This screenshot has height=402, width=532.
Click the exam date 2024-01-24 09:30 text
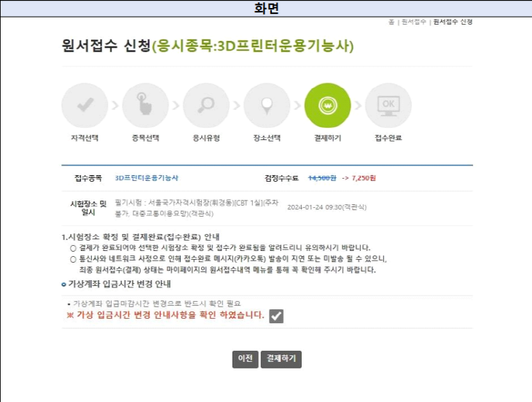[326, 207]
